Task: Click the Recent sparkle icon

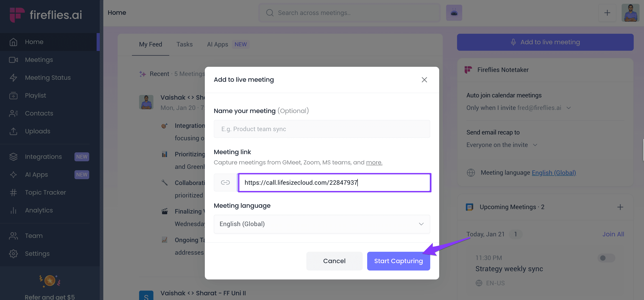Action: pyautogui.click(x=142, y=74)
